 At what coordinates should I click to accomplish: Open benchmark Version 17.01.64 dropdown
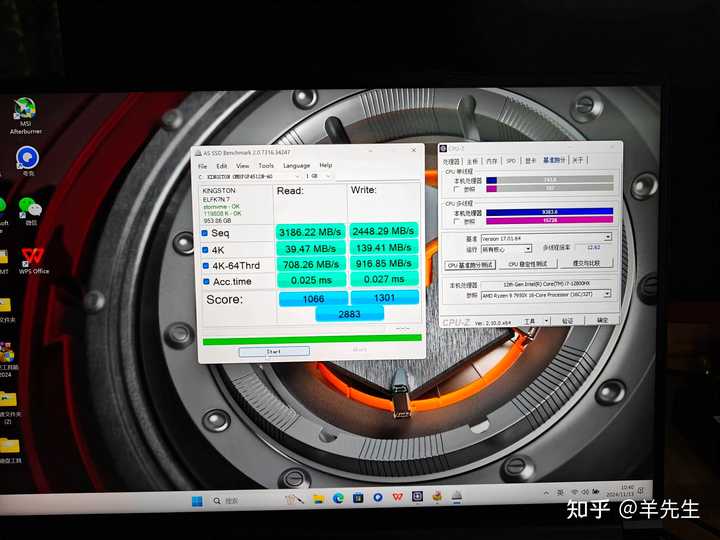pyautogui.click(x=546, y=238)
